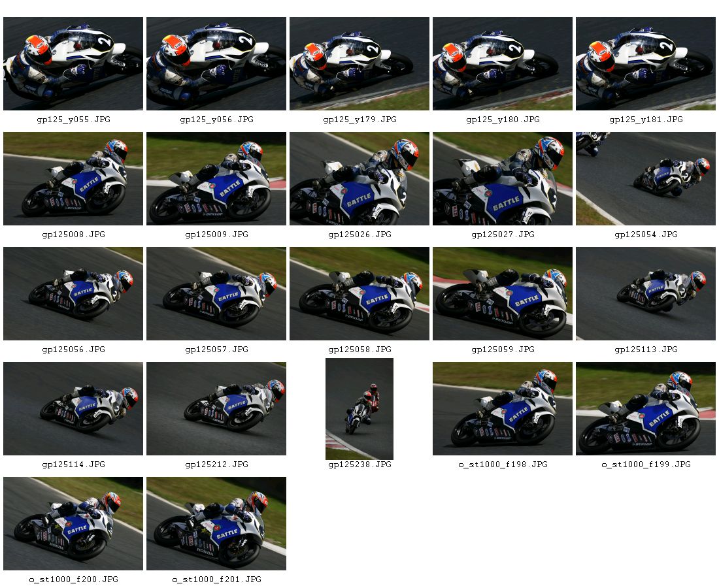Open thumbnail gp125056.JPG
Viewport: 719px width, 588px height.
coord(73,294)
